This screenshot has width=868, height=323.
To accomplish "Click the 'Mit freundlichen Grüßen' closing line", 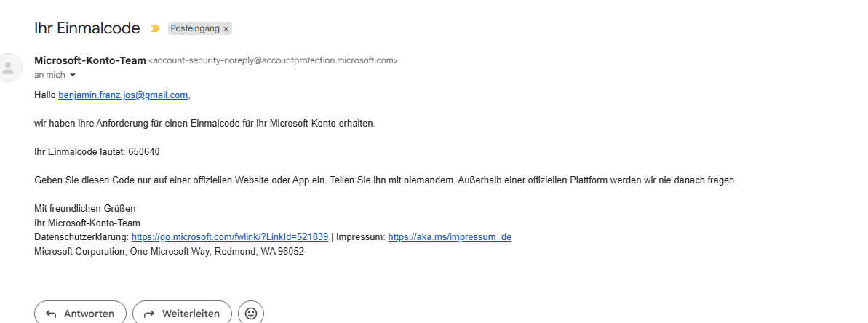I will pyautogui.click(x=85, y=208).
